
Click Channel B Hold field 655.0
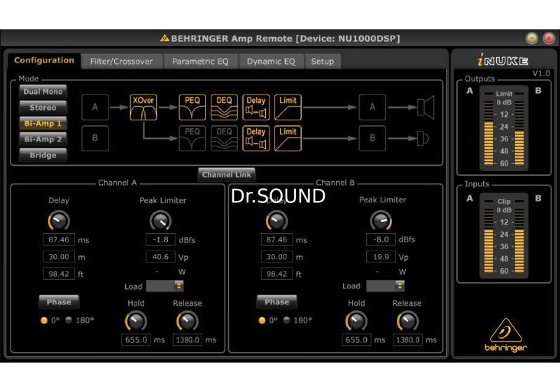pyautogui.click(x=356, y=339)
